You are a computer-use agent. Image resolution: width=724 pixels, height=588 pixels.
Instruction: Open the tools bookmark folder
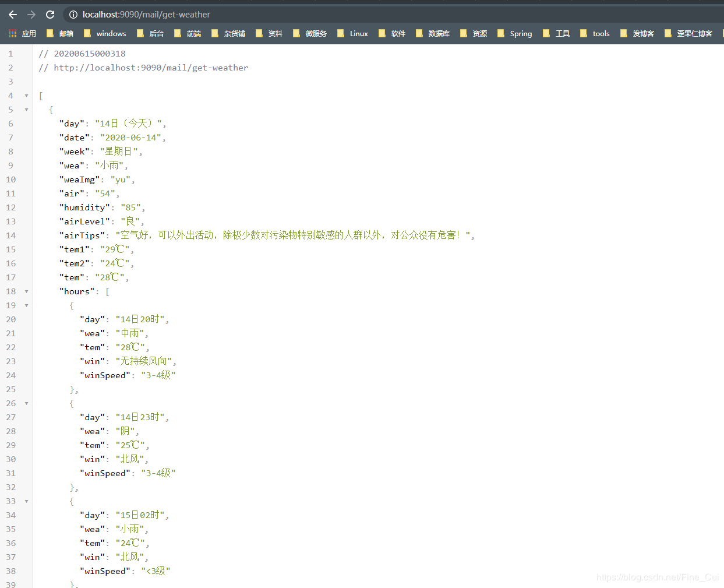coord(595,34)
